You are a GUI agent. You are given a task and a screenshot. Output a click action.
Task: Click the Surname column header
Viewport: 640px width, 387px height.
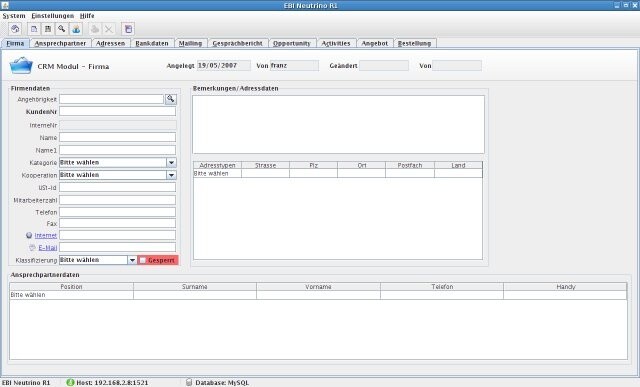(195, 287)
